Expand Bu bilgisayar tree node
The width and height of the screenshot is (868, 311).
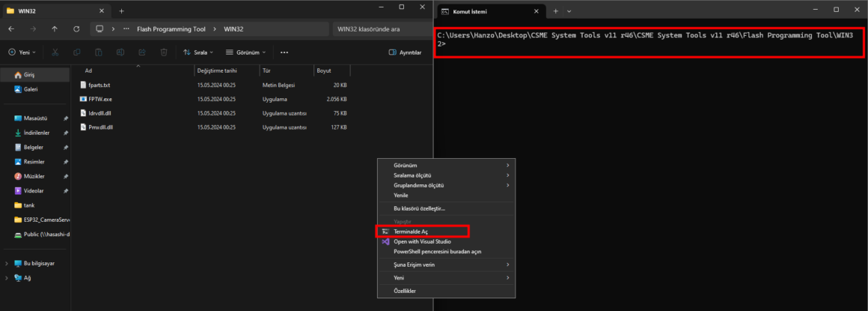(7, 263)
